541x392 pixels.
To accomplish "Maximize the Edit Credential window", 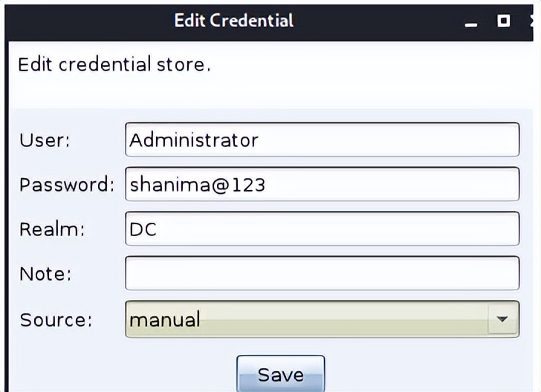I will tap(503, 21).
